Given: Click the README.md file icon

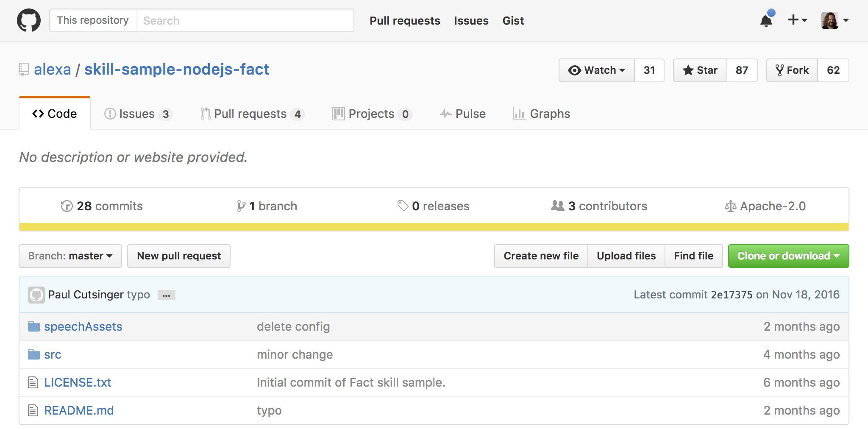Looking at the screenshot, I should 33,410.
